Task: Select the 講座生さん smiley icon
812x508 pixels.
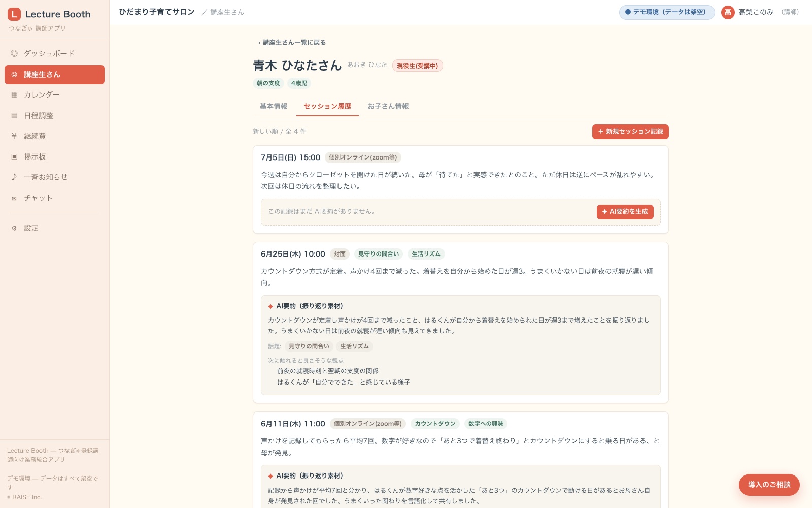Action: pyautogui.click(x=14, y=75)
